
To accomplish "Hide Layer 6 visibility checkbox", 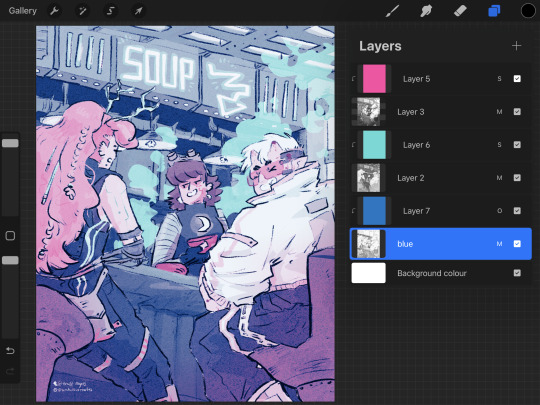I will click(x=517, y=145).
